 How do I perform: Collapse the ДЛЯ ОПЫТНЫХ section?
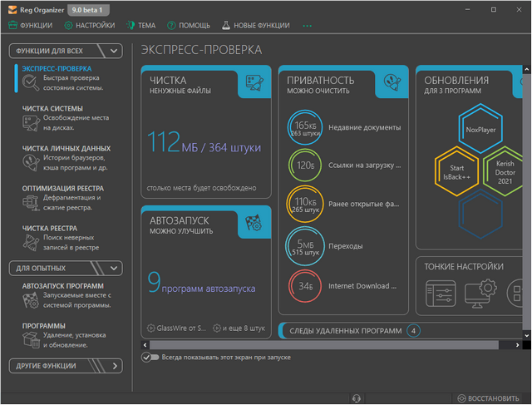114,268
